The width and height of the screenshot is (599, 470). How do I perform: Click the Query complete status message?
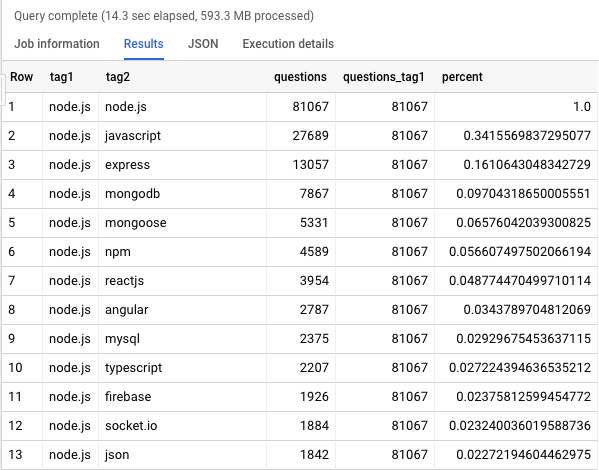click(164, 16)
